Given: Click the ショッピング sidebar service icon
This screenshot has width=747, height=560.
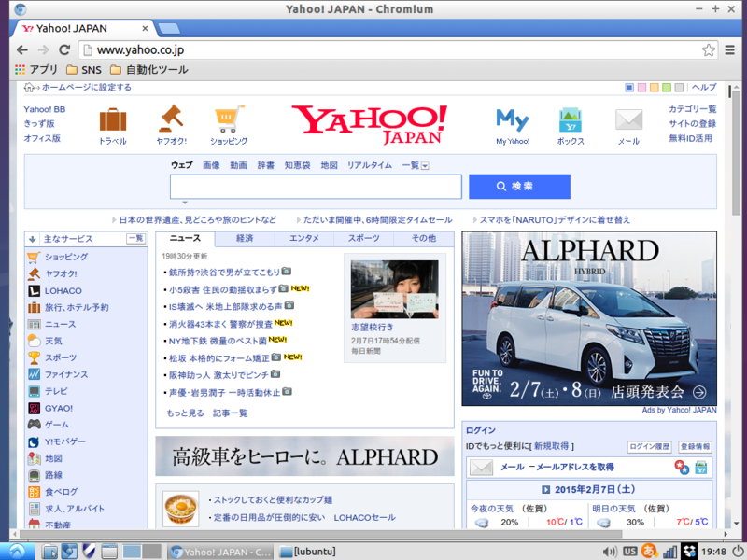Looking at the screenshot, I should pyautogui.click(x=34, y=258).
